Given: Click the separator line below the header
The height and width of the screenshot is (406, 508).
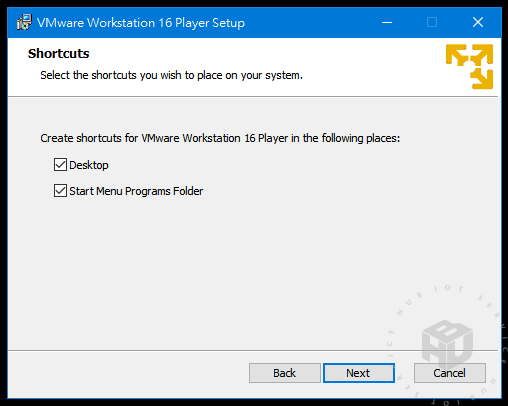Looking at the screenshot, I should (x=253, y=97).
